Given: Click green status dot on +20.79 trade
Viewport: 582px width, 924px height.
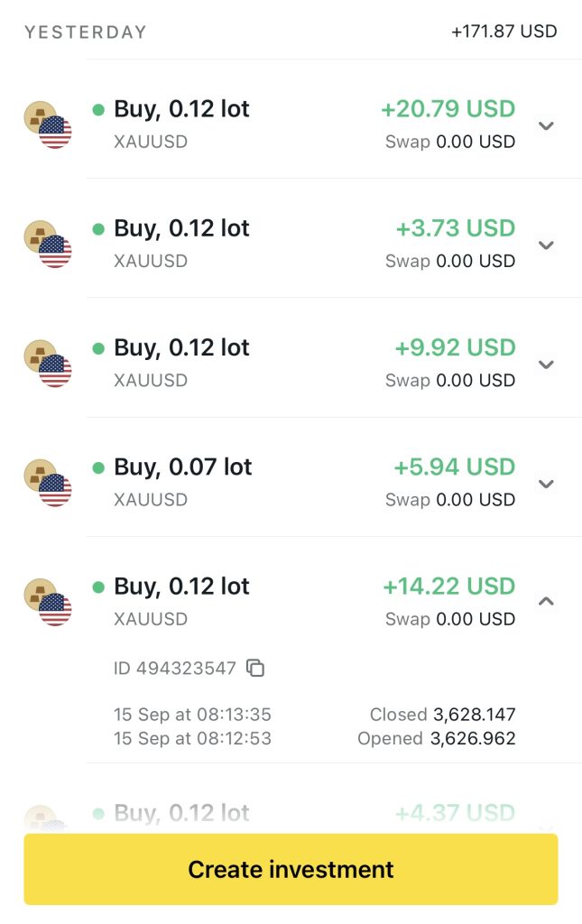Looking at the screenshot, I should 98,110.
